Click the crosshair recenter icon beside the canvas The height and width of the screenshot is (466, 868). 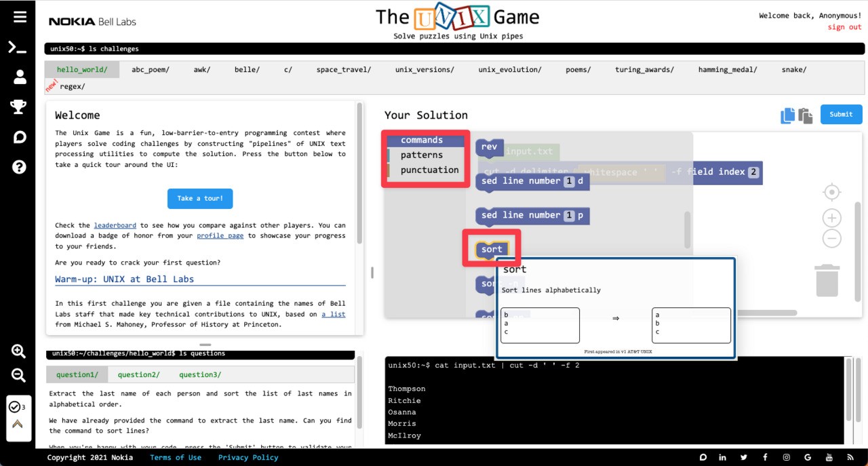click(831, 192)
